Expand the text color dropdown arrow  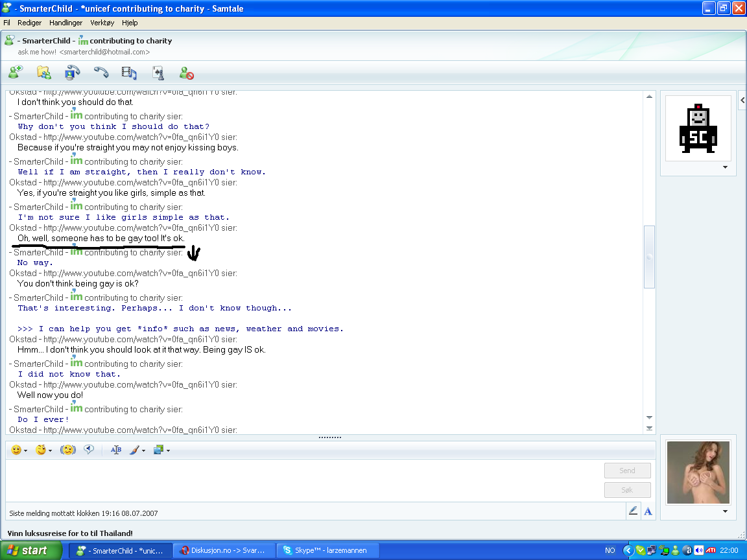coord(143,450)
